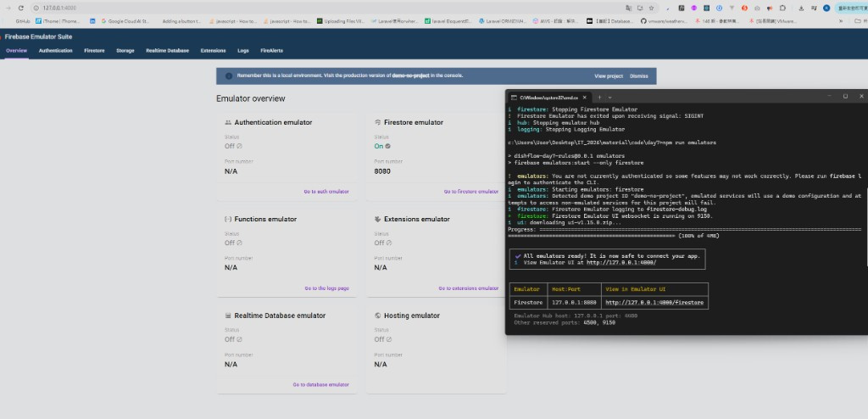Bookmark this page with the star icon
Image resolution: width=868 pixels, height=419 pixels.
coord(651,8)
